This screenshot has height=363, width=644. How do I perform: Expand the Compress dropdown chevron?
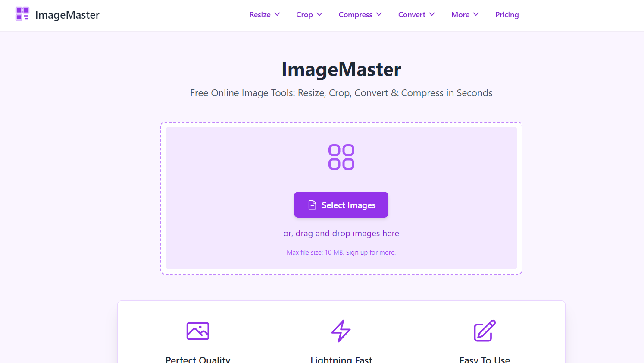click(x=379, y=14)
